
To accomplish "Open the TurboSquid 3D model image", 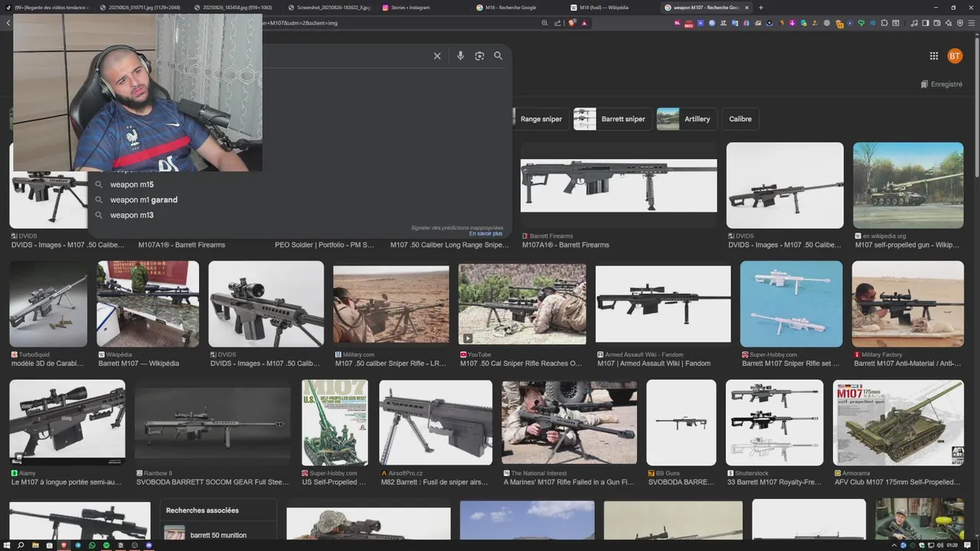I will [48, 304].
